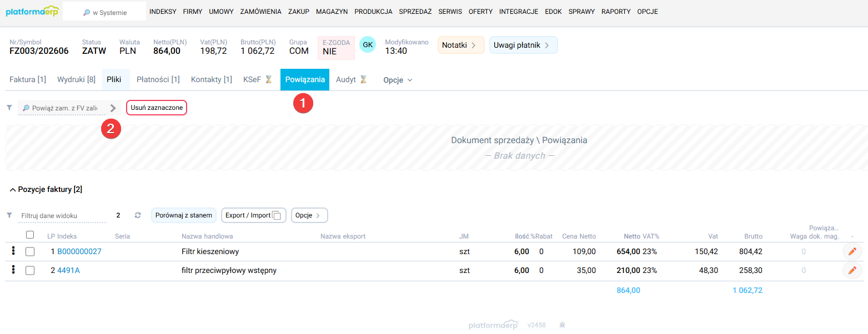
Task: Toggle select-all checkbox in table header
Action: tap(30, 235)
